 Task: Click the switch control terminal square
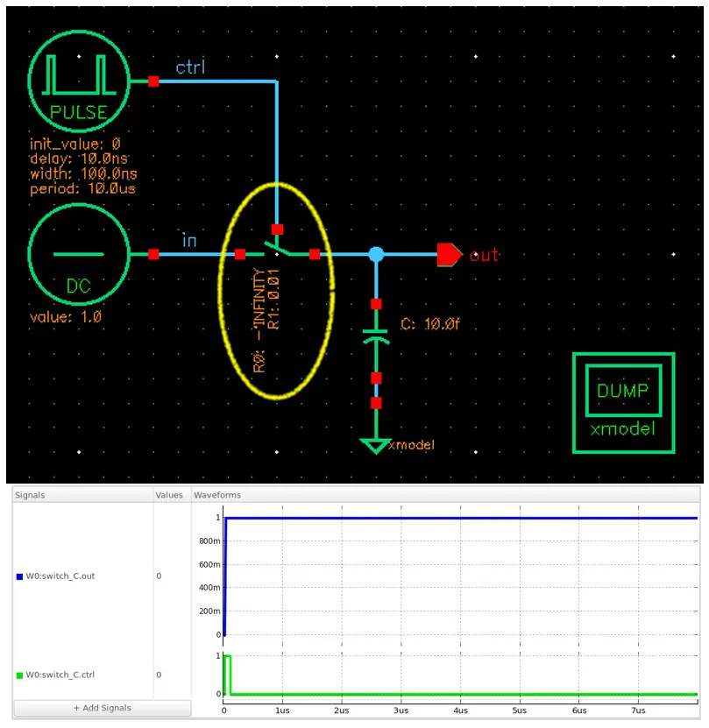(277, 230)
